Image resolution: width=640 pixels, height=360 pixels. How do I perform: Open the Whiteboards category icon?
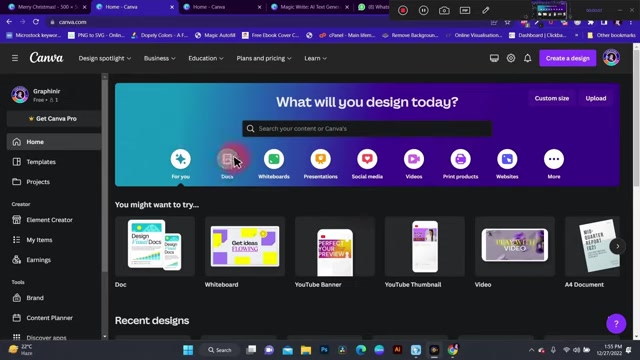274,159
